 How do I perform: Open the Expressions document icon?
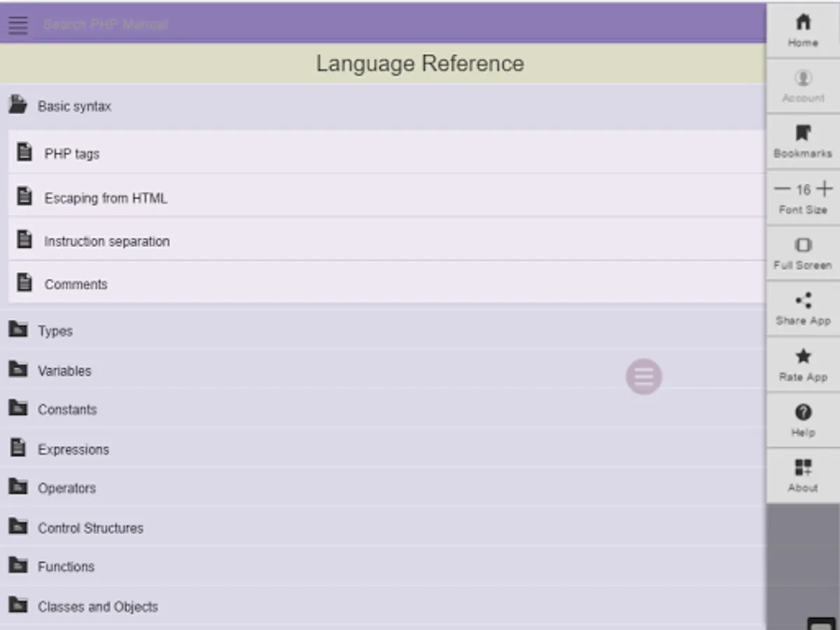[x=18, y=448]
